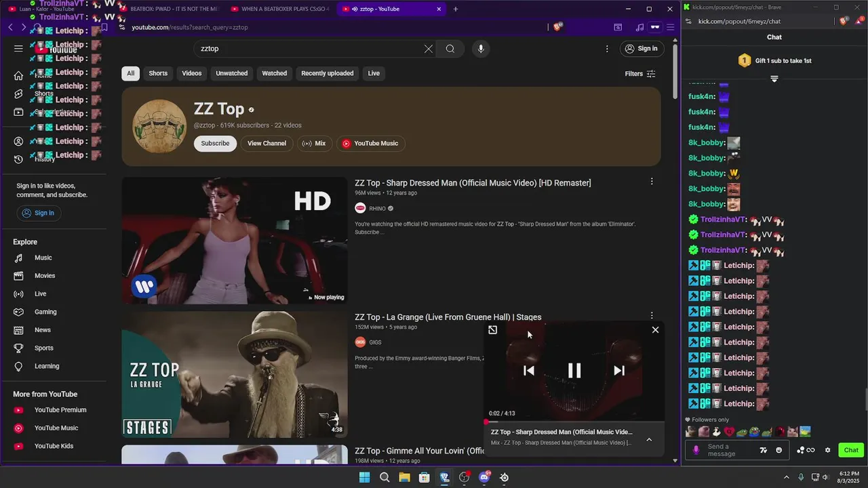Open Windows Start menu
Viewport: 868px width, 488px height.
tap(365, 477)
